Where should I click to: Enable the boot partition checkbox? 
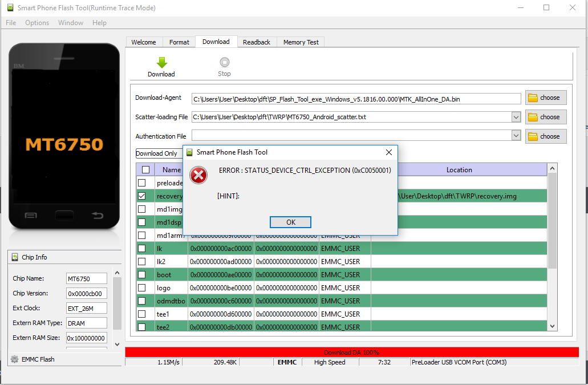point(142,275)
